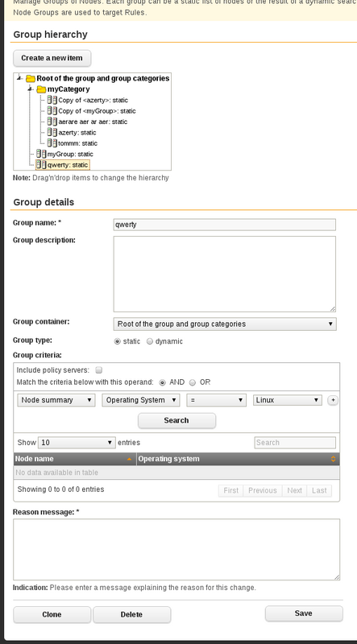Collapse the Root of the group tree node
The width and height of the screenshot is (357, 644).
19,78
